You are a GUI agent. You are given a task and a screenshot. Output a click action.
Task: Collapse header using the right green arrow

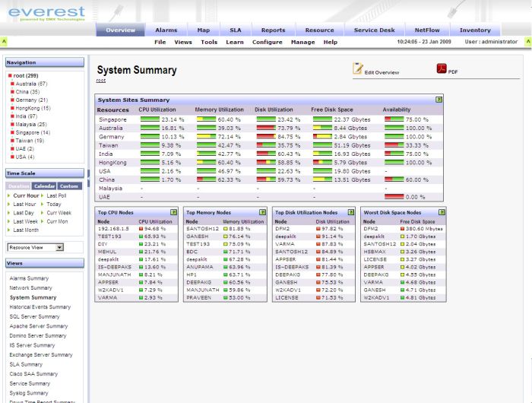(528, 41)
